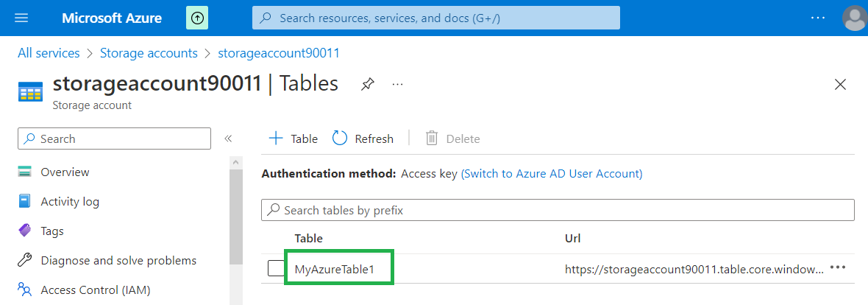Image resolution: width=868 pixels, height=305 pixels.
Task: Click the Activity log book icon
Action: (x=24, y=200)
